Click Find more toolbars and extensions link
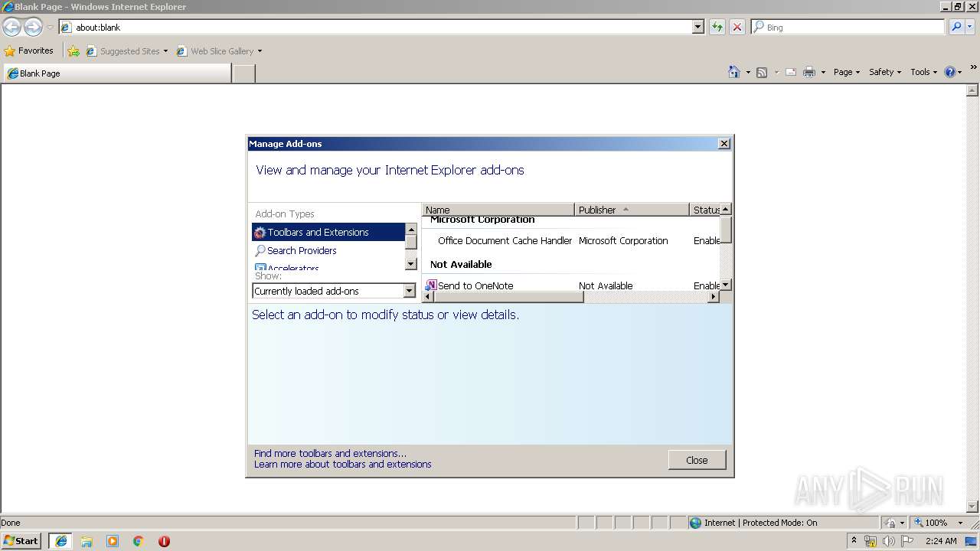The height and width of the screenshot is (551, 980). 330,453
